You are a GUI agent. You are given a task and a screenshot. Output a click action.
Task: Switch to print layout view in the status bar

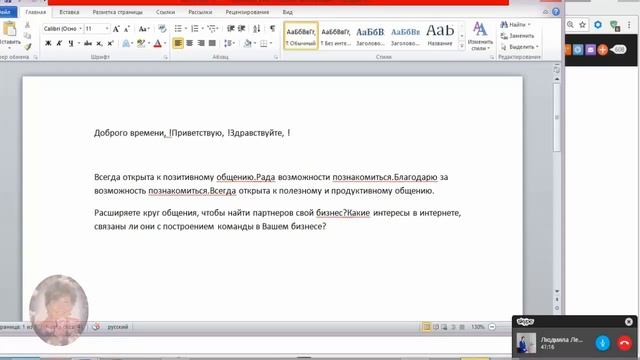click(x=426, y=327)
